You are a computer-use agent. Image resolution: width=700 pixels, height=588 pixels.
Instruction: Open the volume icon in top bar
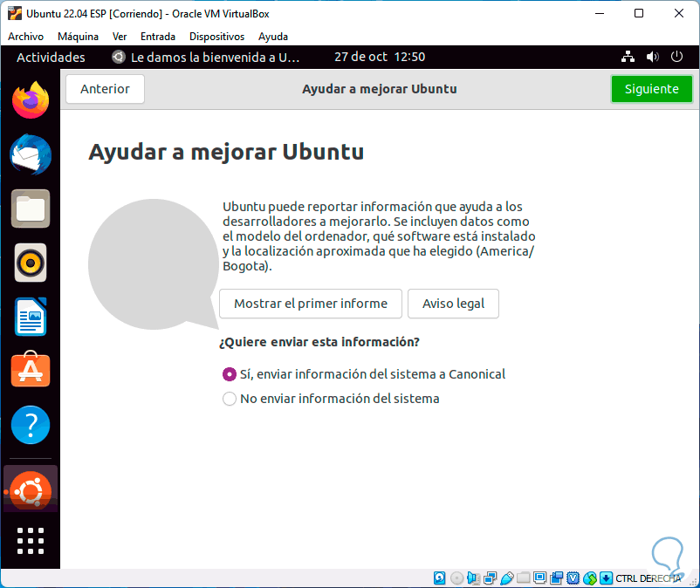pos(652,57)
